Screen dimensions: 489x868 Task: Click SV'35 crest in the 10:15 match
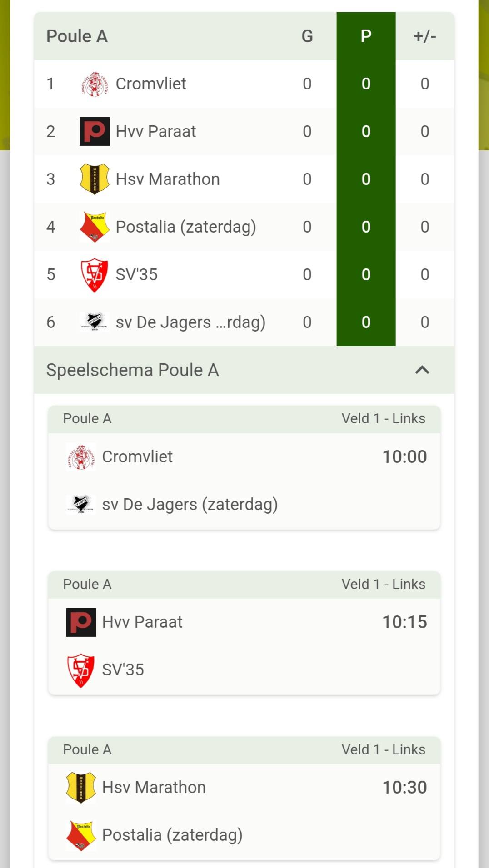81,670
